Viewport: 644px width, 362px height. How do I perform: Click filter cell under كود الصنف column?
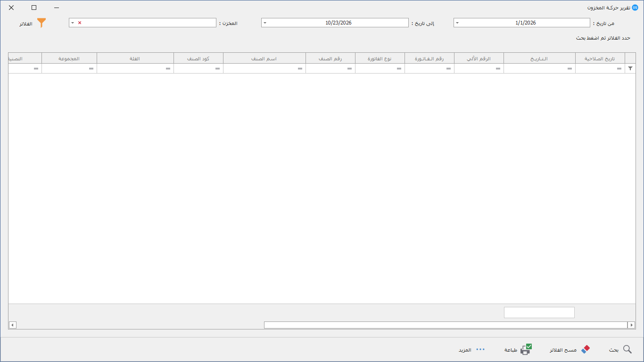tap(198, 69)
